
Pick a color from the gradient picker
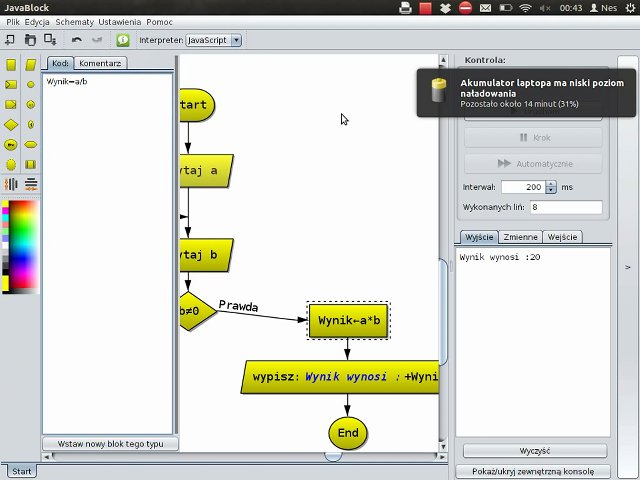[24, 246]
